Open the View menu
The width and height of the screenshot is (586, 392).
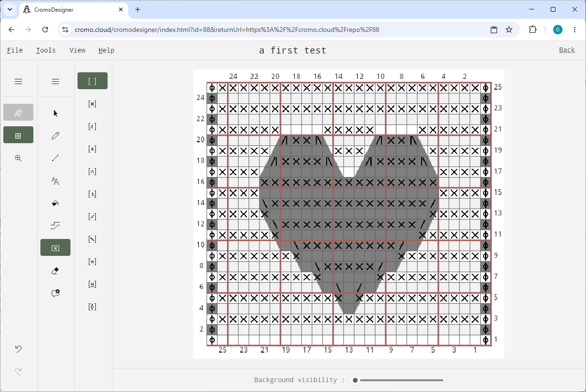pyautogui.click(x=78, y=50)
